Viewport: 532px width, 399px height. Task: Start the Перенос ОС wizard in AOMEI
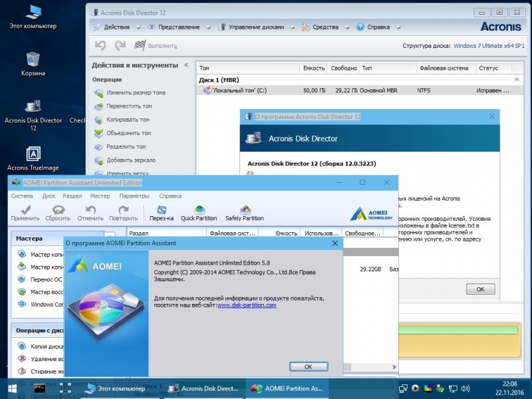(x=40, y=279)
